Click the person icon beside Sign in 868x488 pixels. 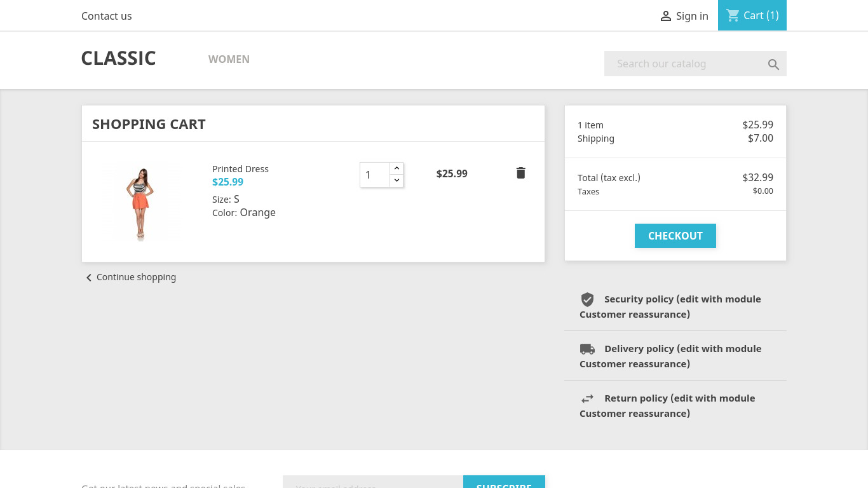click(x=665, y=16)
